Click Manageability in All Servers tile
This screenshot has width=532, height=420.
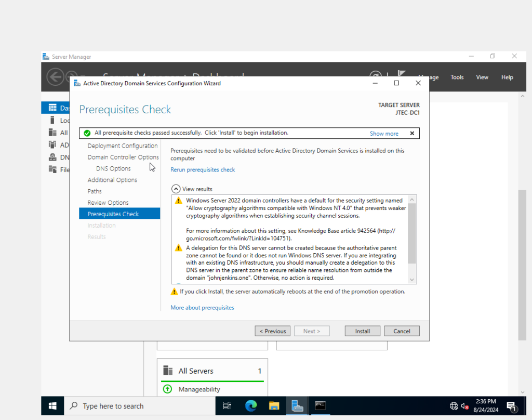pyautogui.click(x=199, y=389)
